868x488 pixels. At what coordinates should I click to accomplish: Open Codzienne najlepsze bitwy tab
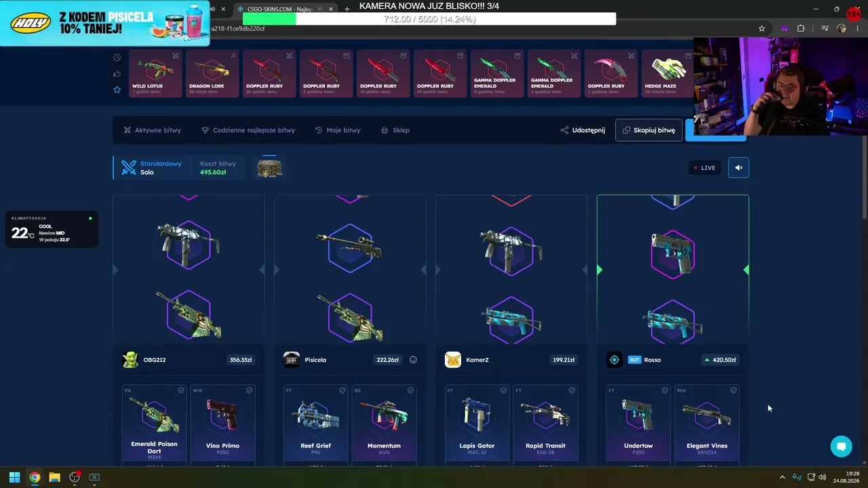(248, 130)
